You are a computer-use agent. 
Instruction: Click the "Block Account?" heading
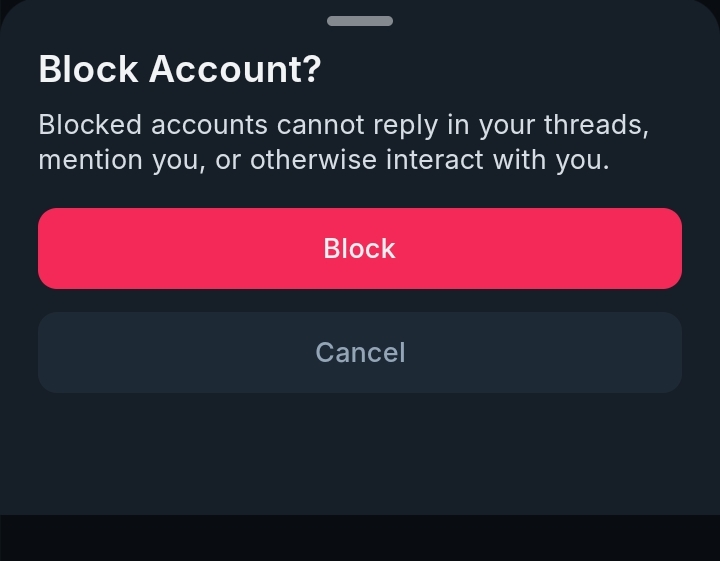point(180,70)
